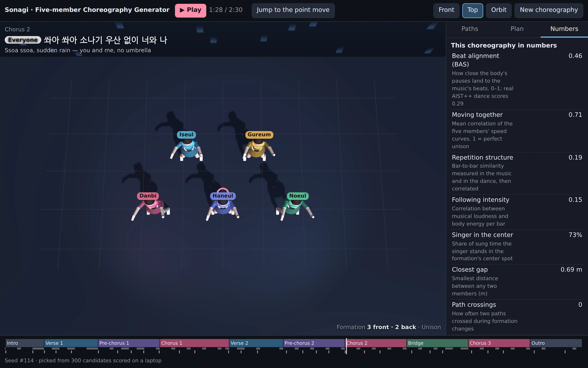Open the Plan tab
The width and height of the screenshot is (588, 368).
click(517, 29)
